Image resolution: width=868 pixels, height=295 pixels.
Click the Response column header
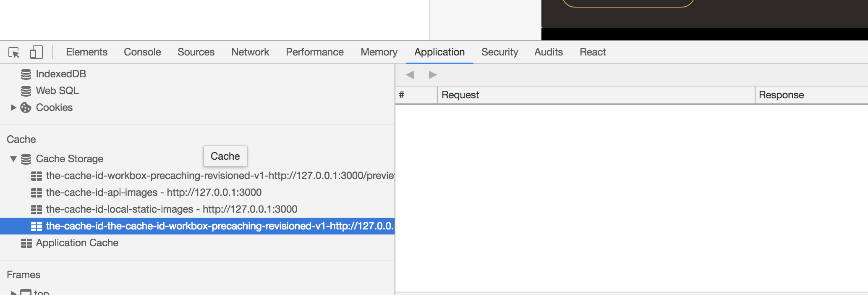781,95
